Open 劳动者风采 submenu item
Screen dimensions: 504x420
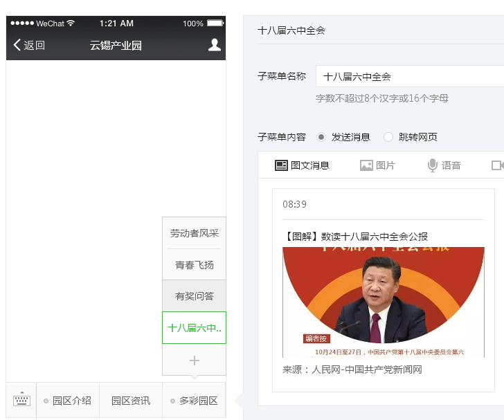pyautogui.click(x=194, y=233)
